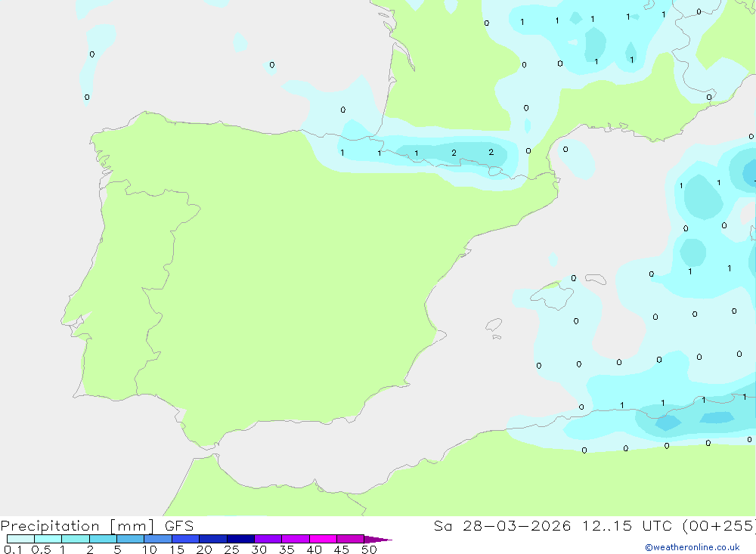756x554 pixels.
Task: Click the 0.5–1 mm legend swatch
Action: (48, 539)
